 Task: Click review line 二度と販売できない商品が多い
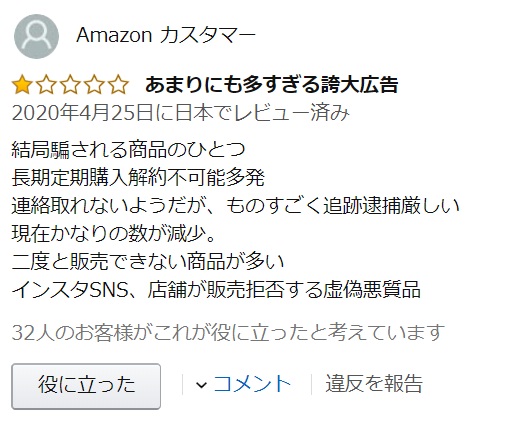(x=148, y=262)
